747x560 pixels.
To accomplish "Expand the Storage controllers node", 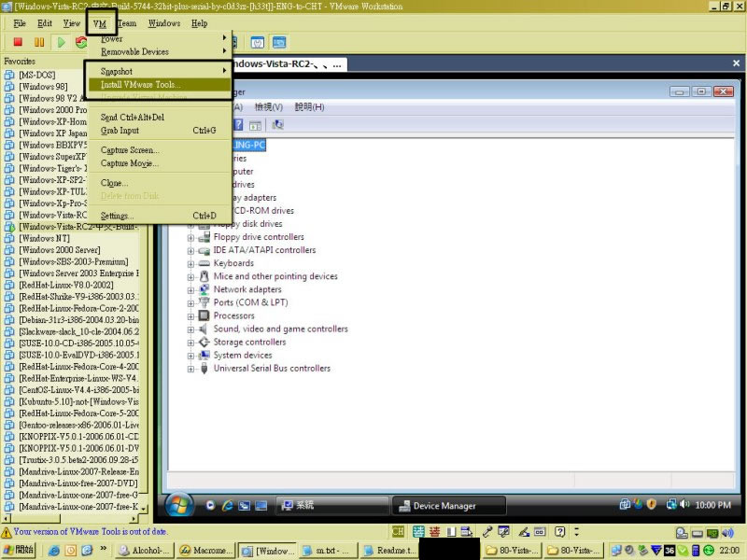I will (x=190, y=343).
